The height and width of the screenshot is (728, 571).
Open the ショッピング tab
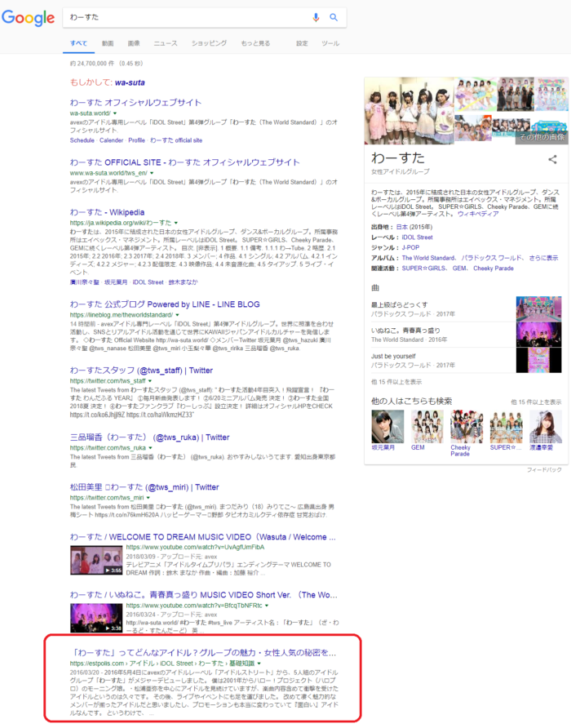point(209,43)
